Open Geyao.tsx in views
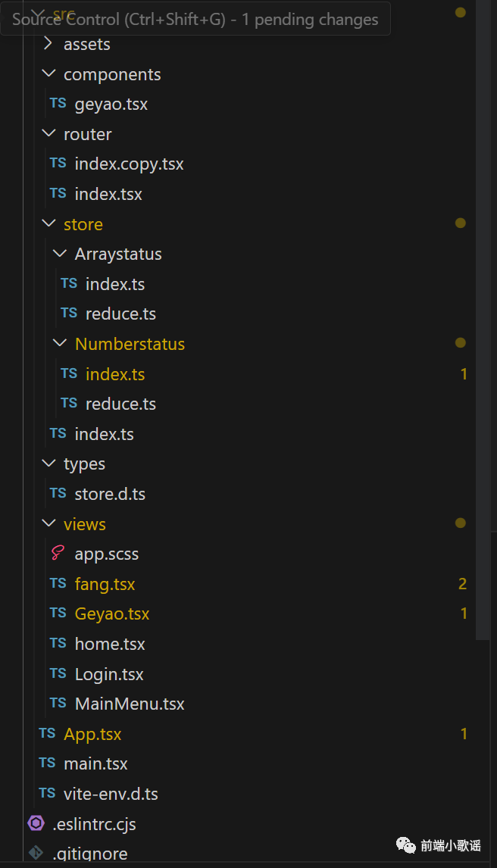497x868 pixels. (x=112, y=614)
